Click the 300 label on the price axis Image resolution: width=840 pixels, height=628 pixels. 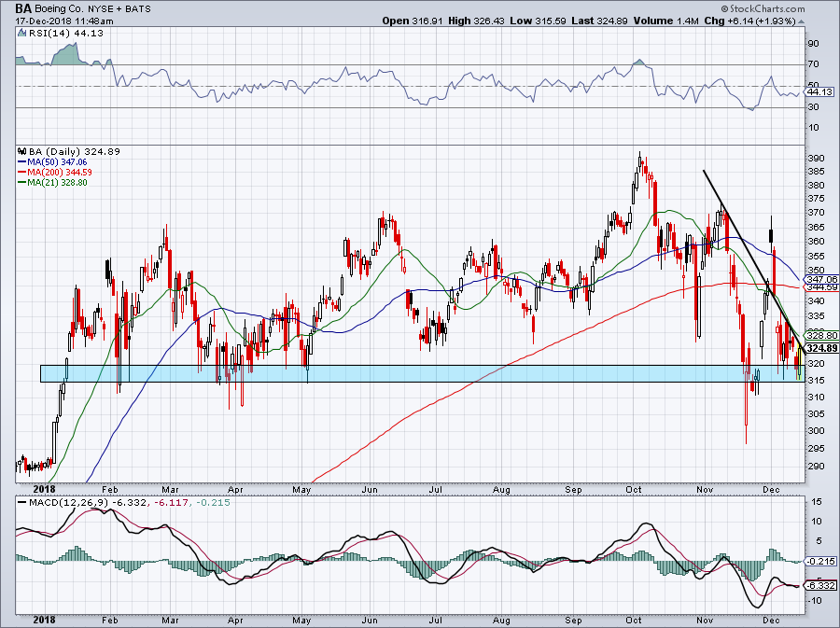816,430
